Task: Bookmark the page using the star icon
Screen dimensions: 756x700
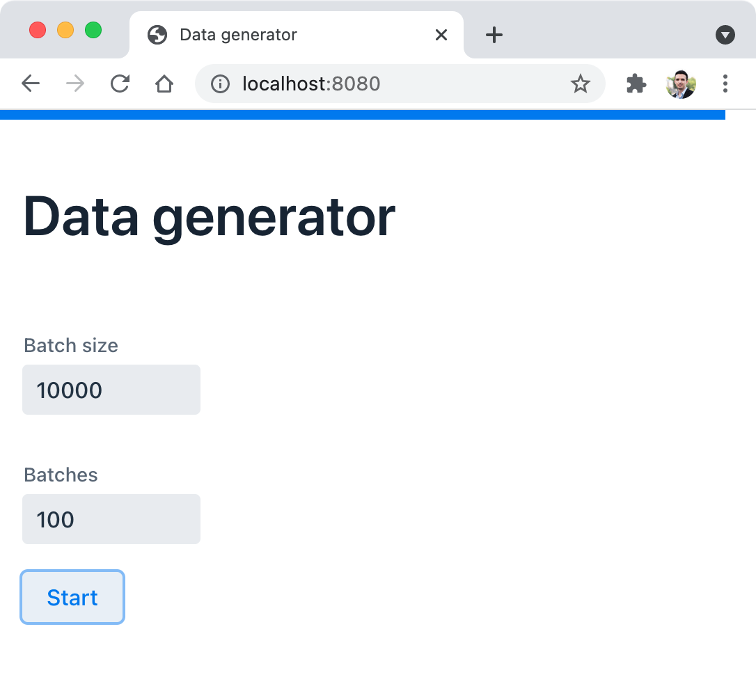Action: [x=580, y=83]
